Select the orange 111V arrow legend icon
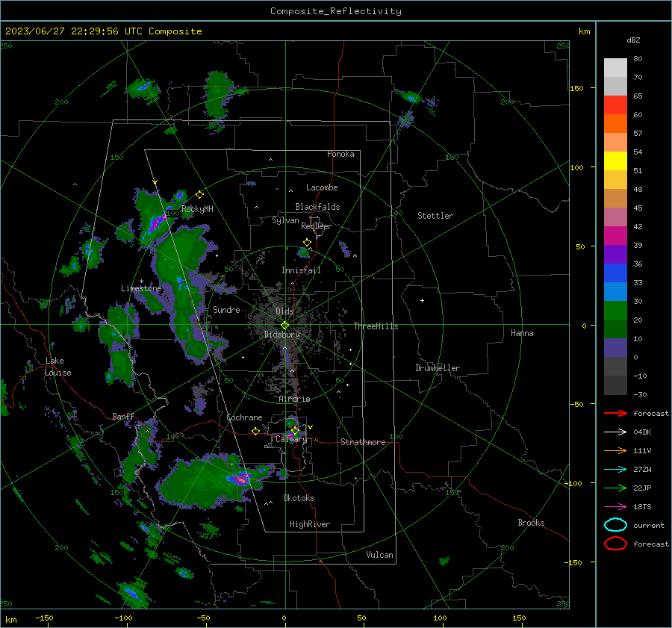The width and height of the screenshot is (672, 628). coord(615,450)
